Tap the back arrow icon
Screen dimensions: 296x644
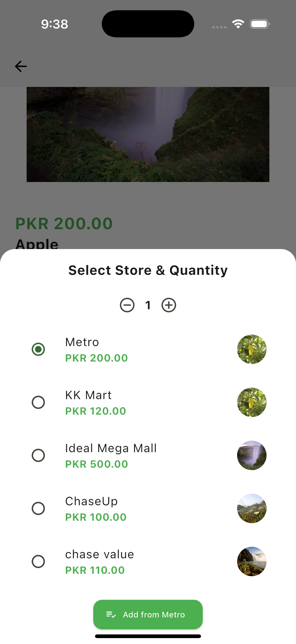[20, 66]
